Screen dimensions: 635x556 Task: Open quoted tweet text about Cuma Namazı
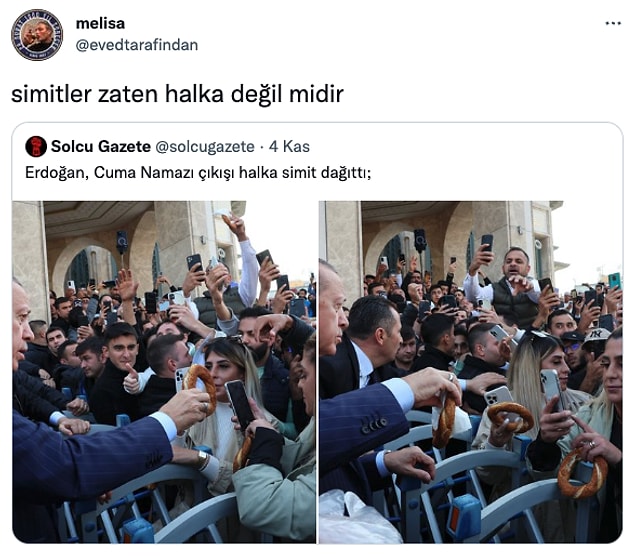[198, 173]
